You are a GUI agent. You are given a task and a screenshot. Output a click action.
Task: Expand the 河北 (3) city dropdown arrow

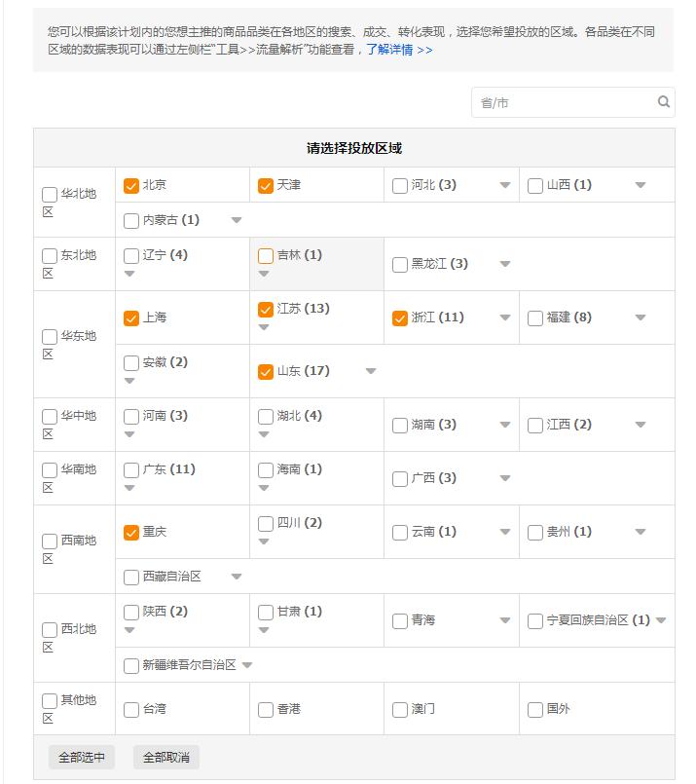tap(505, 185)
